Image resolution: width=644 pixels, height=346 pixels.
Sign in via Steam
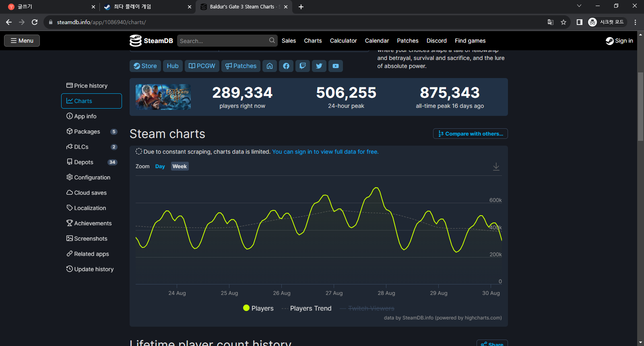click(x=619, y=41)
